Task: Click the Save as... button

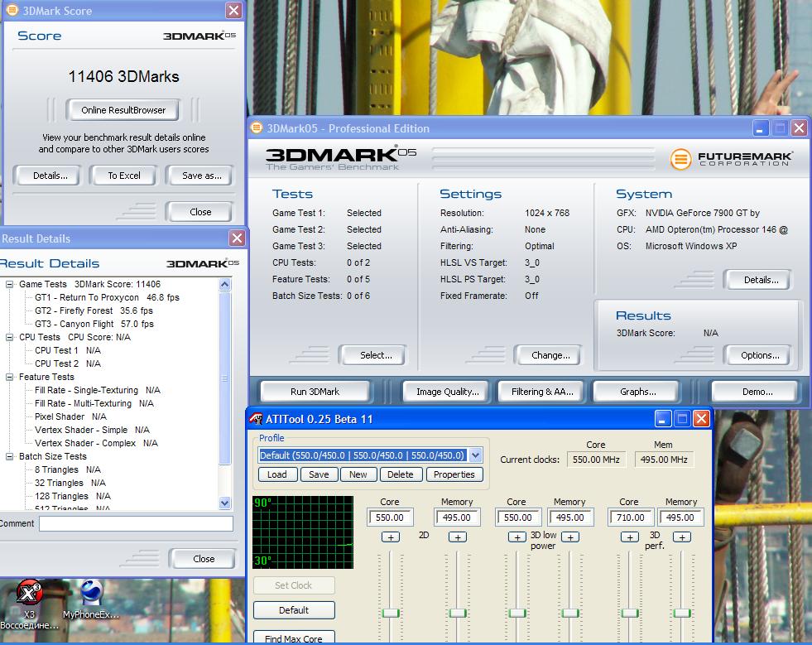Action: (x=201, y=176)
